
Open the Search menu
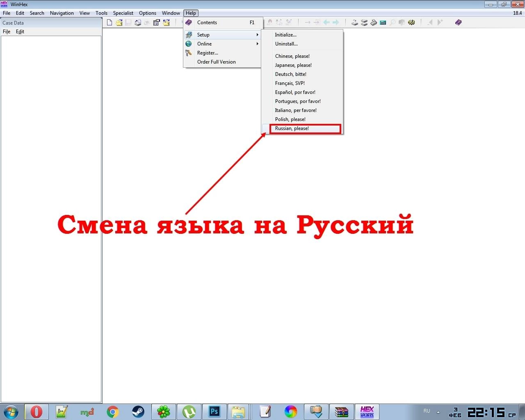[37, 13]
